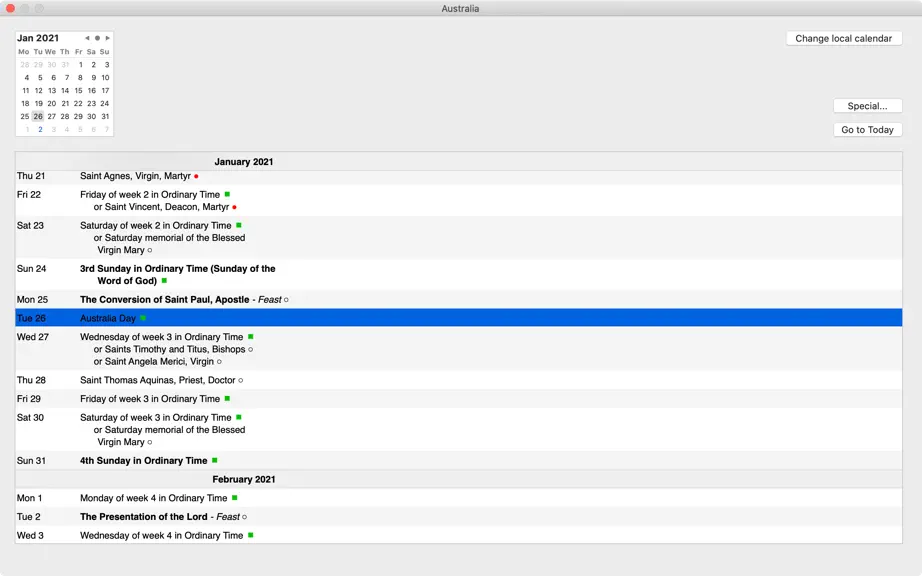Select January 31 in mini calendar

coord(105,116)
